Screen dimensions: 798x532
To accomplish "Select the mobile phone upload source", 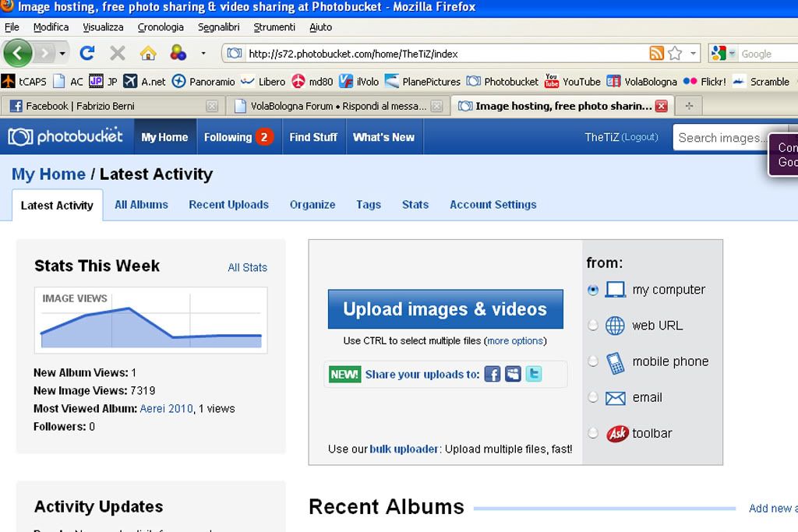I will click(x=593, y=361).
